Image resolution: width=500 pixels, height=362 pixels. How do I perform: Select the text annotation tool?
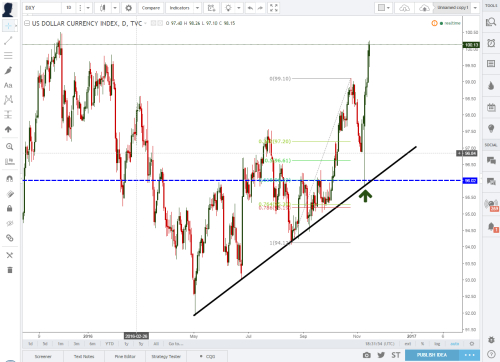(8, 85)
